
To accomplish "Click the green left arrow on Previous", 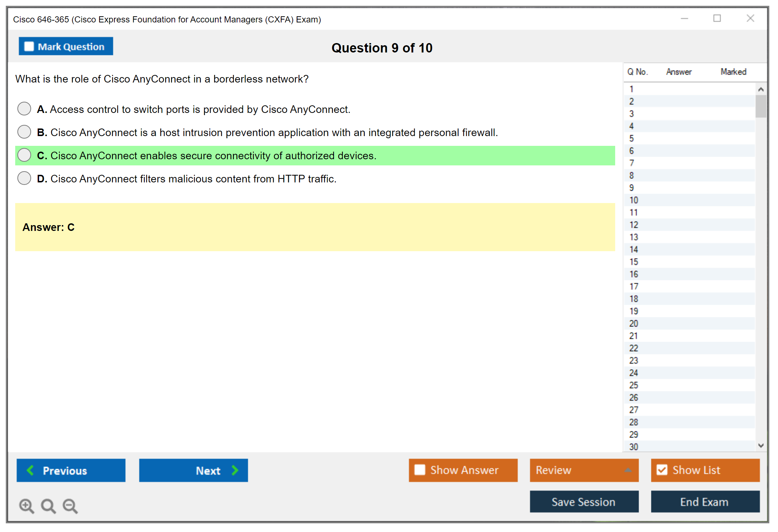I will pyautogui.click(x=30, y=470).
